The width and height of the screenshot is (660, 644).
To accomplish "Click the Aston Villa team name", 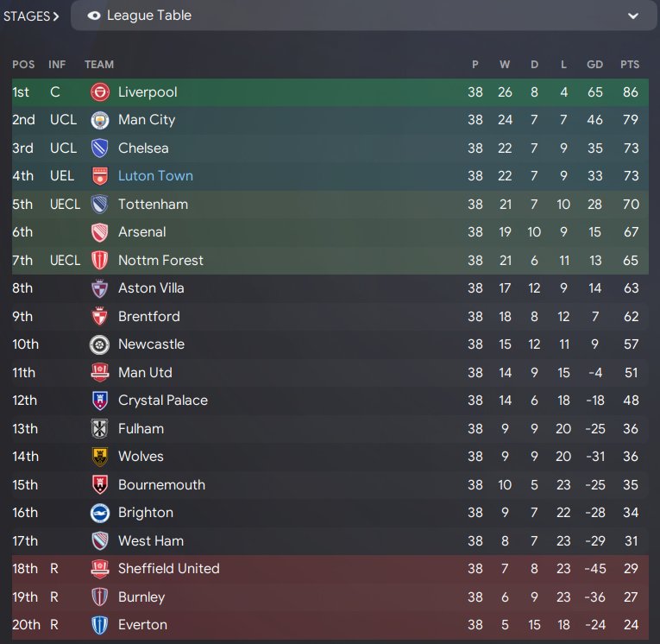I will point(151,288).
